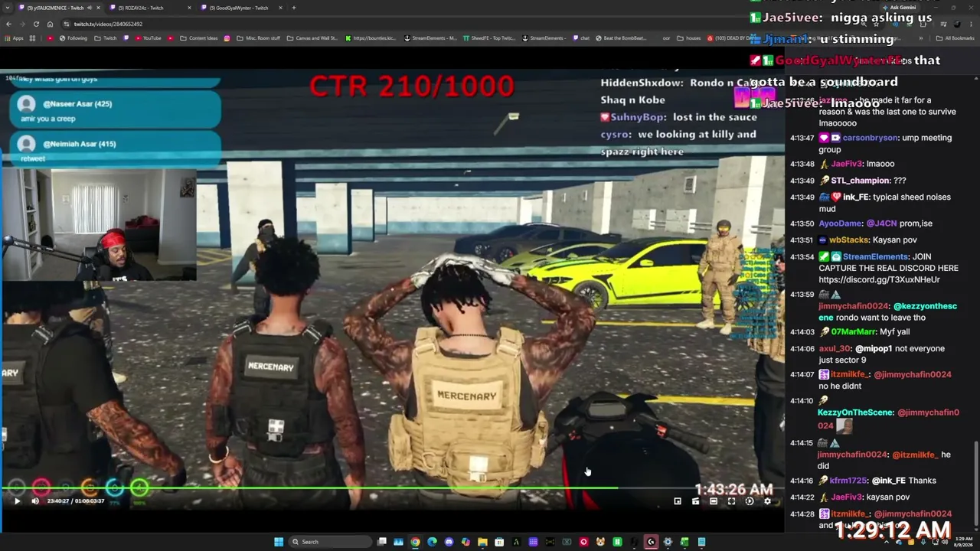Image resolution: width=980 pixels, height=551 pixels.
Task: Open the Content Ideas bookmark
Action: (198, 38)
